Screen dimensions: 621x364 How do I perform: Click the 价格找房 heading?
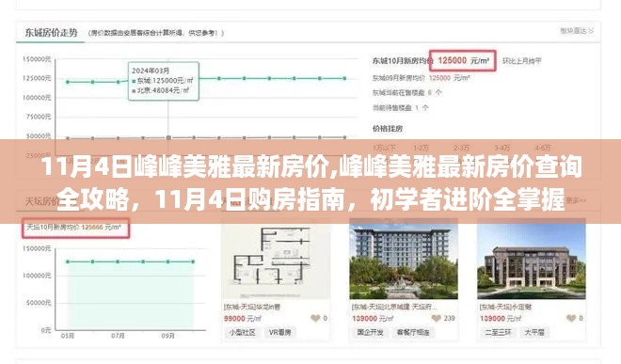[388, 128]
